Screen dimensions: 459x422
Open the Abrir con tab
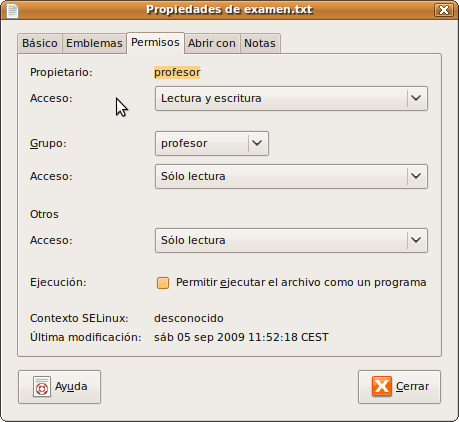click(212, 43)
